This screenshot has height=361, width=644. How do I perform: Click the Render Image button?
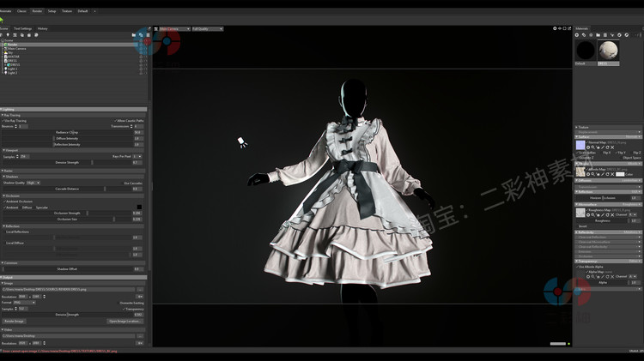(14, 322)
